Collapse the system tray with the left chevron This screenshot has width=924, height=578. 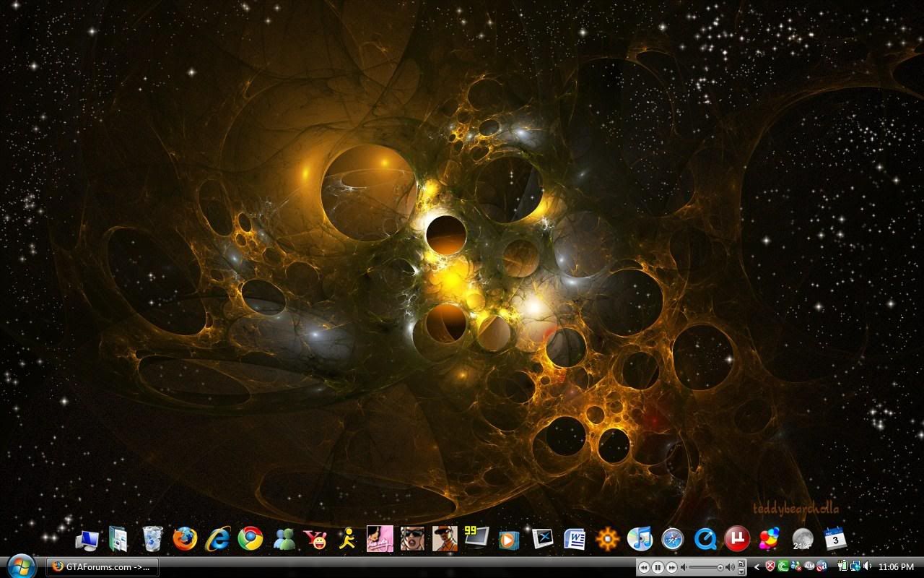[x=757, y=566]
